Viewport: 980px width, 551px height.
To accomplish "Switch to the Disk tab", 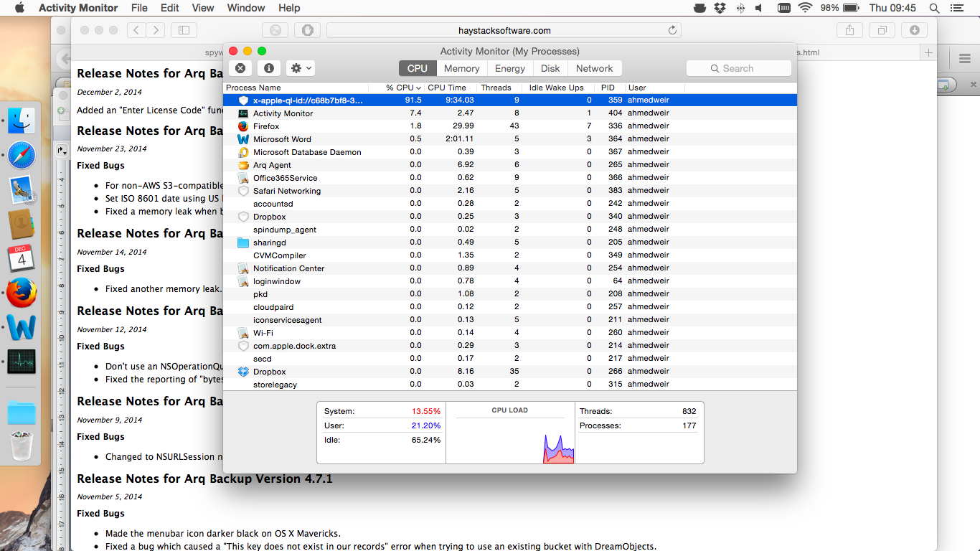I will pyautogui.click(x=550, y=68).
